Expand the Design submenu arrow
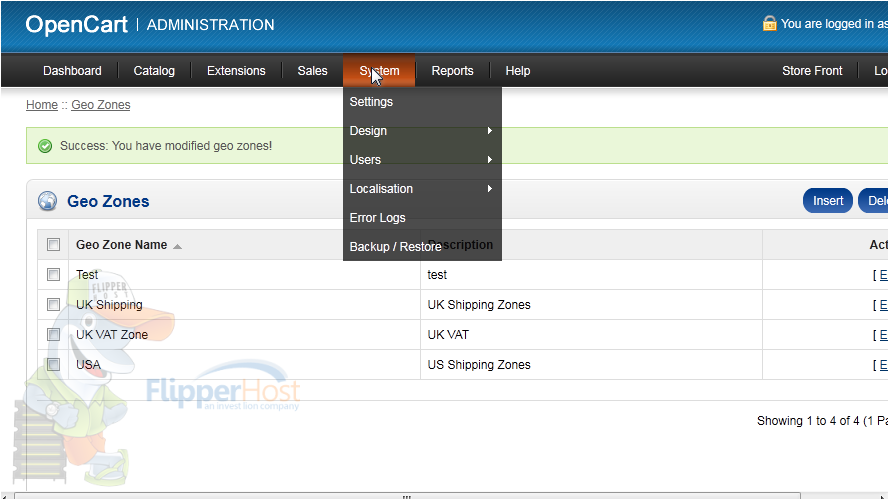Viewport: 889px width, 500px height. pyautogui.click(x=490, y=131)
